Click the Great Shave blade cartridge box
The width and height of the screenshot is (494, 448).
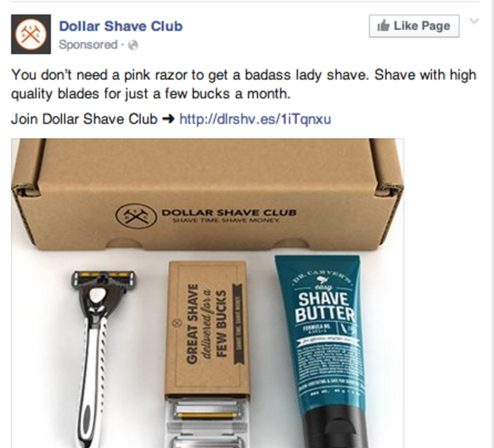point(206,330)
